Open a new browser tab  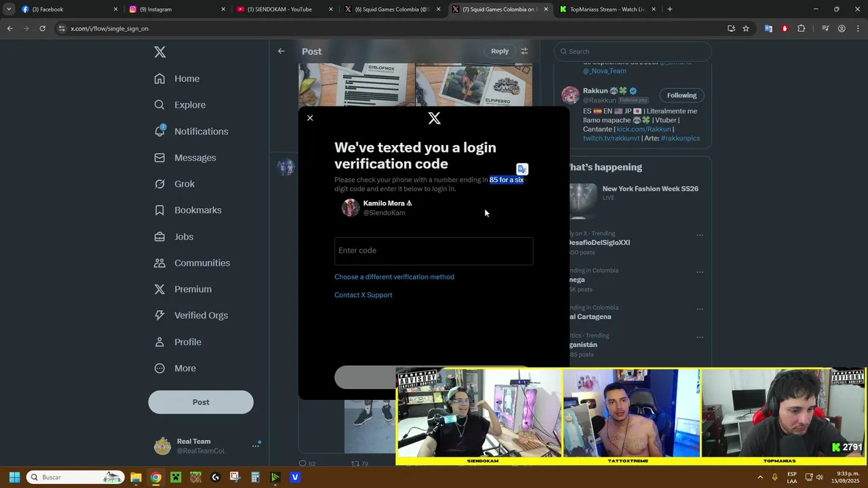point(670,9)
